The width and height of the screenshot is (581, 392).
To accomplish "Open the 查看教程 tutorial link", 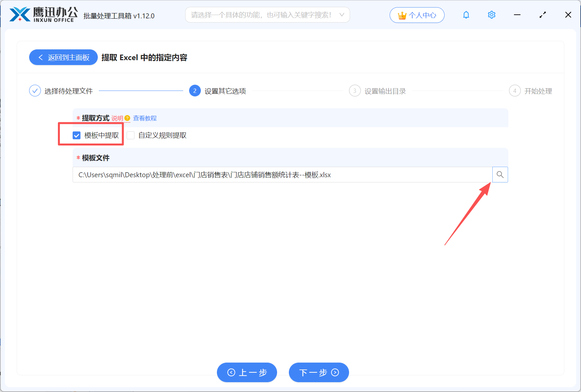I will click(145, 118).
